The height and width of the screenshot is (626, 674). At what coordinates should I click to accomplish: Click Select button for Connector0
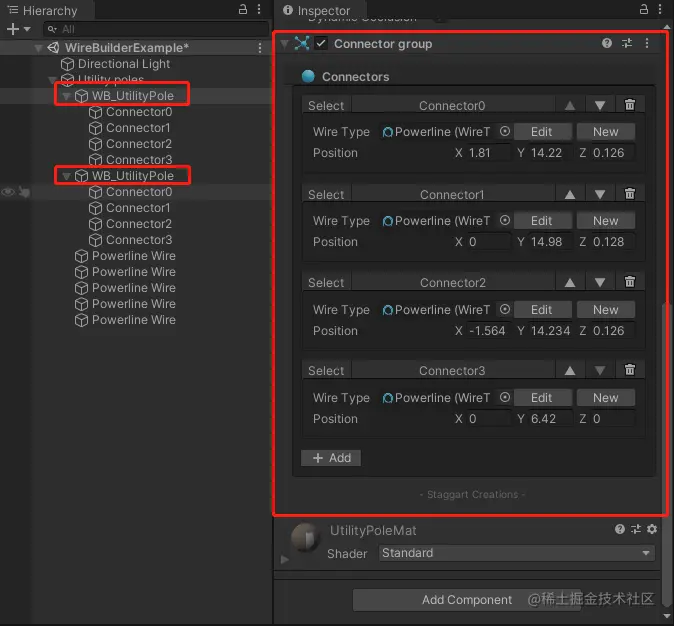[326, 105]
